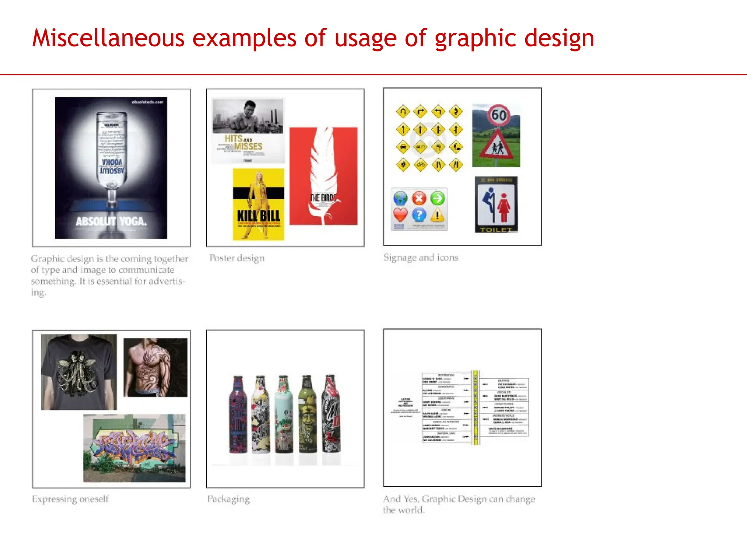The image size is (747, 560).
Task: Click the red heart icon
Action: pos(400,215)
